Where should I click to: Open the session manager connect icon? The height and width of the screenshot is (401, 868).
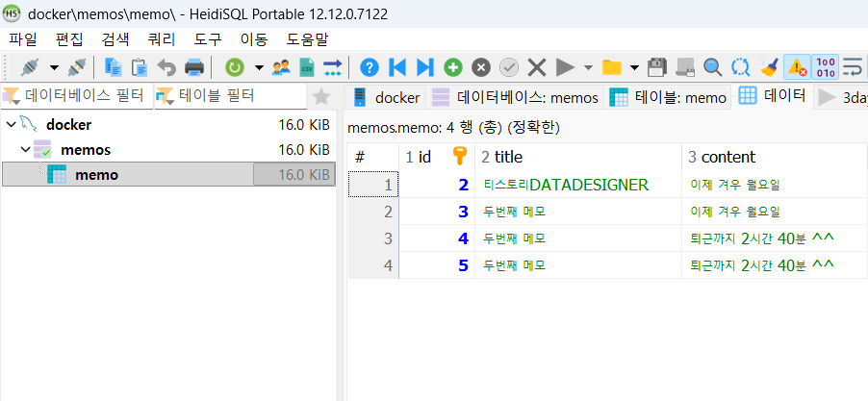[x=30, y=67]
